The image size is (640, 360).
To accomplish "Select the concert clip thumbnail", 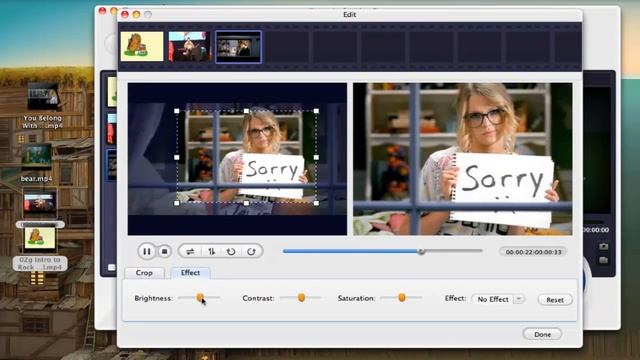I will click(x=190, y=47).
